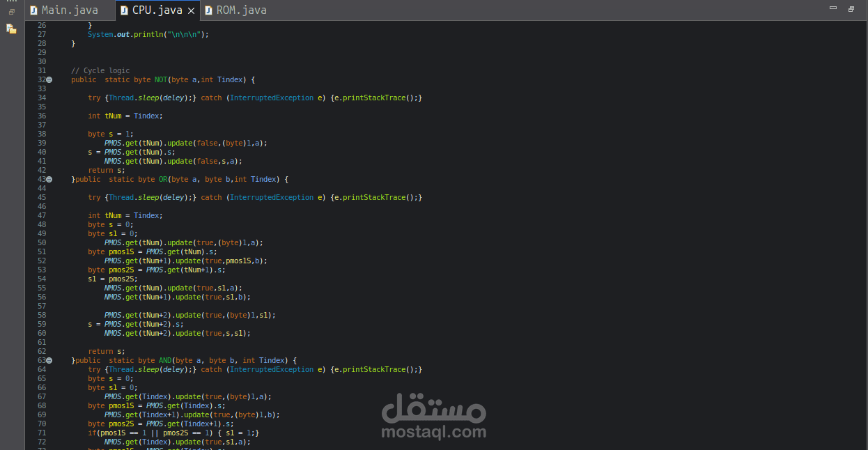Place cursor on "byte s = 1;" line 38
The width and height of the screenshot is (868, 450).
(111, 134)
